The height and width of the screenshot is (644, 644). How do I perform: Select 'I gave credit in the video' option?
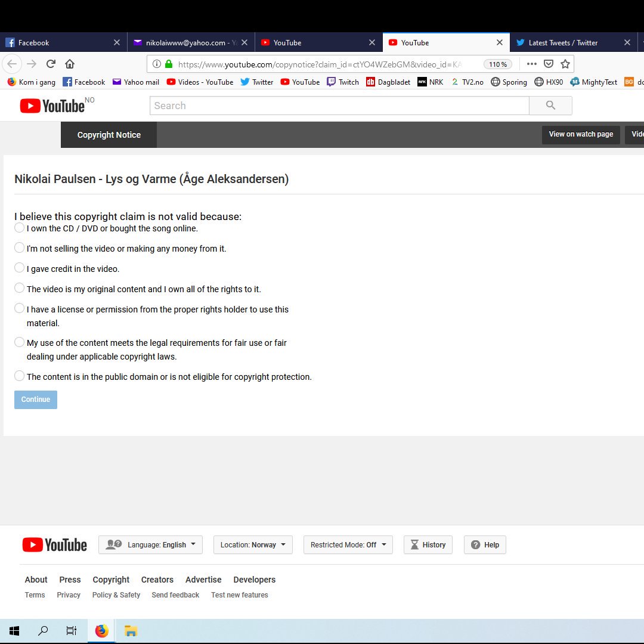[19, 268]
